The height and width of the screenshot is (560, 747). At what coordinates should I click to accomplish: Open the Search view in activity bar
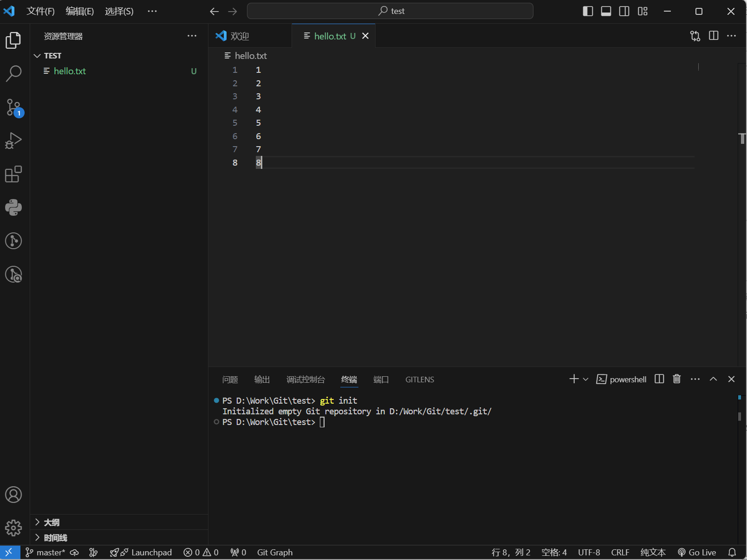point(13,73)
